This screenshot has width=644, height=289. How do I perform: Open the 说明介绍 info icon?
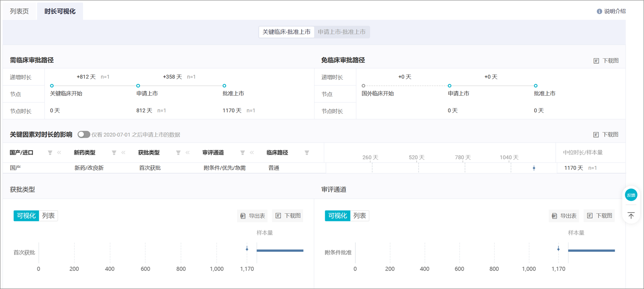tap(599, 11)
